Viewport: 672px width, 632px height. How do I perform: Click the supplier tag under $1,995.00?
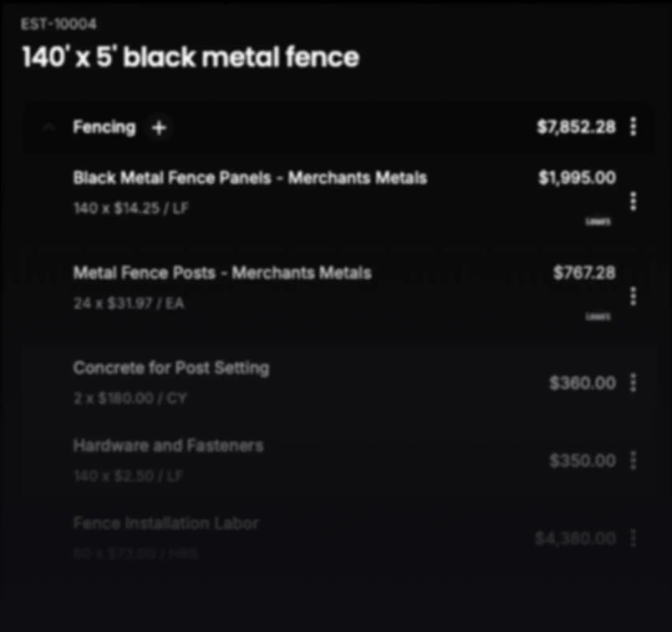[598, 222]
